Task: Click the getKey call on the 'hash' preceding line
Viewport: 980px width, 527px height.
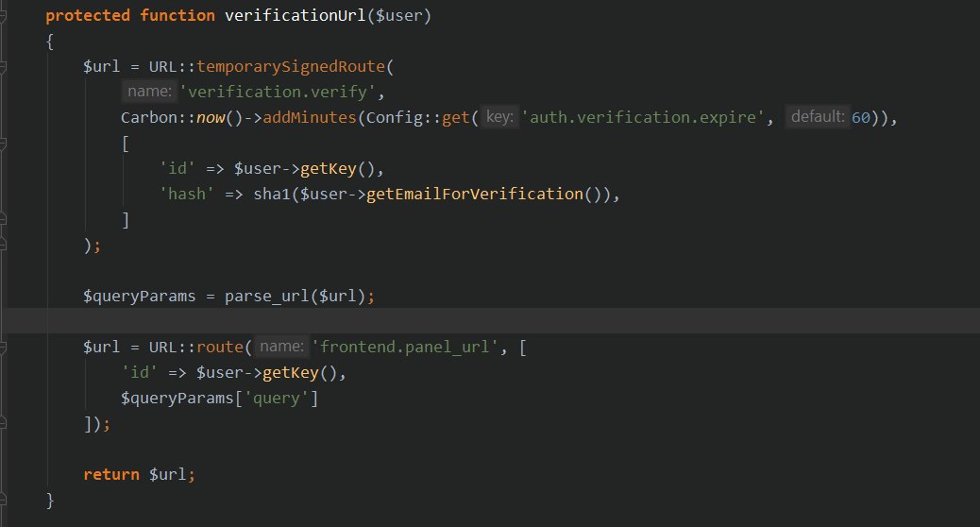Action: (329, 169)
